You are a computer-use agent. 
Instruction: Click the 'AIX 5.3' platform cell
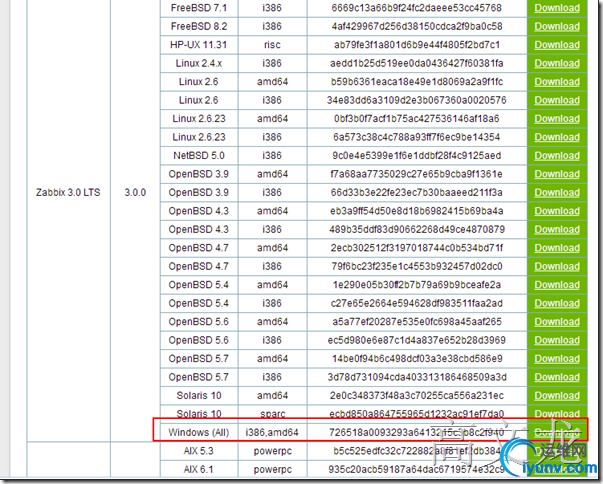[x=198, y=451]
